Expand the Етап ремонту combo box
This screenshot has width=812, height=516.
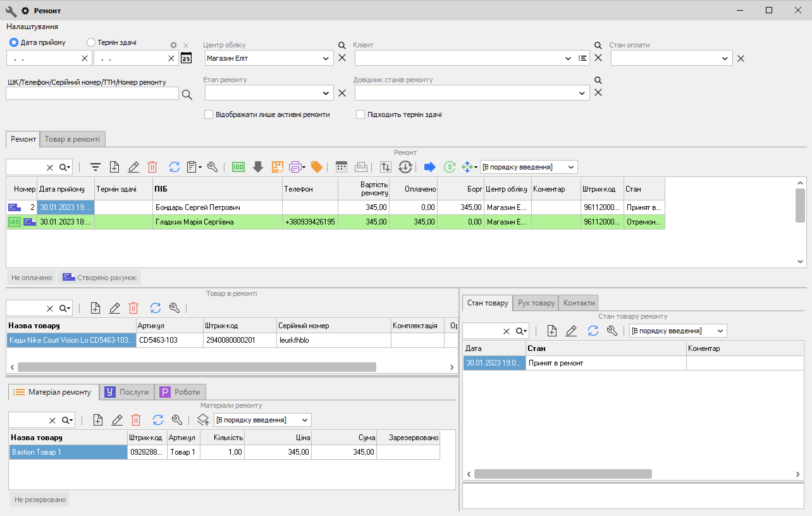tap(326, 93)
